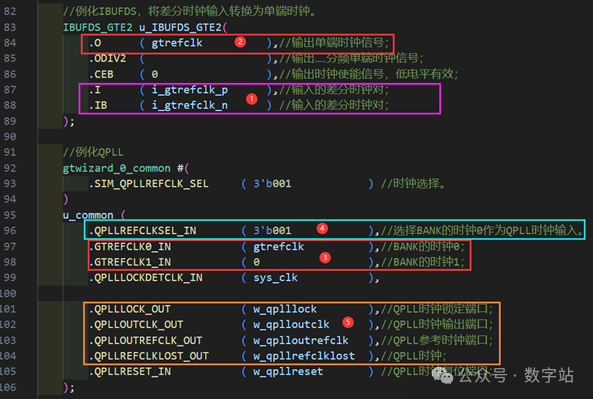Click the i_gtrefclk_n signal
The width and height of the screenshot is (593, 399).
click(x=190, y=106)
